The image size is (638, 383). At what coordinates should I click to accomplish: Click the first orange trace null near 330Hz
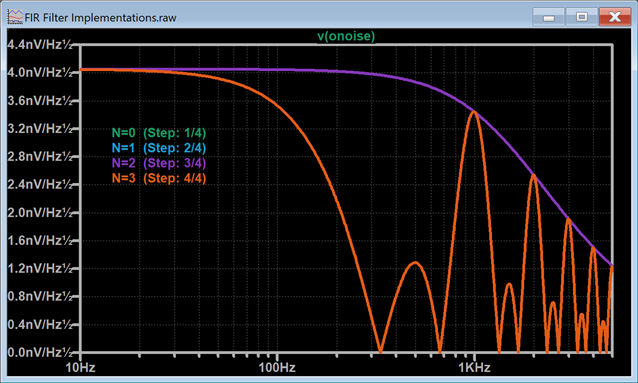point(380,351)
